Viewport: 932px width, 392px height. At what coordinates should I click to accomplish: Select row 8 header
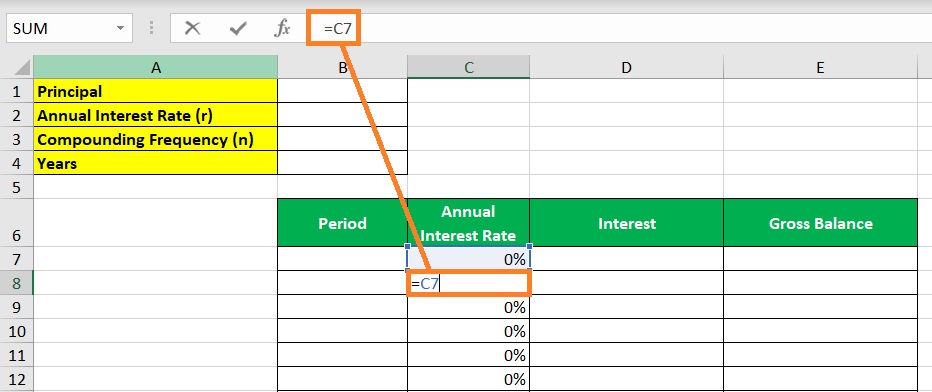coord(17,283)
